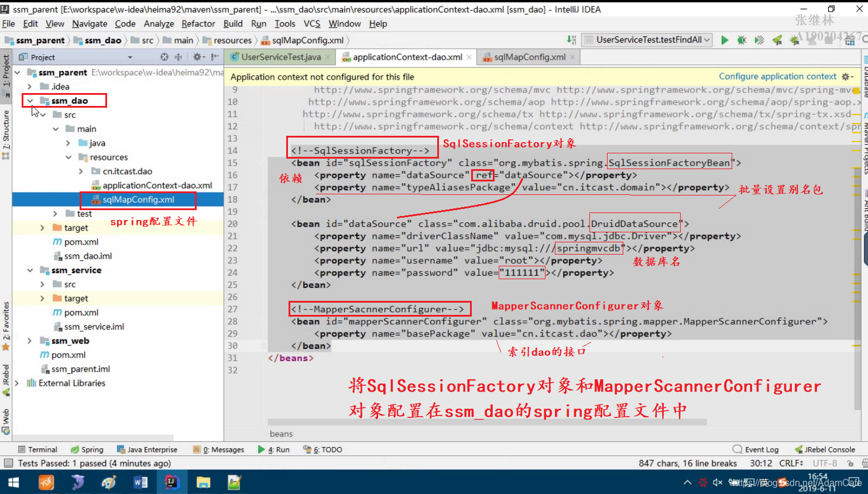Toggle tool window buttons in status bar corner
The width and height of the screenshot is (868, 494).
click(x=8, y=463)
